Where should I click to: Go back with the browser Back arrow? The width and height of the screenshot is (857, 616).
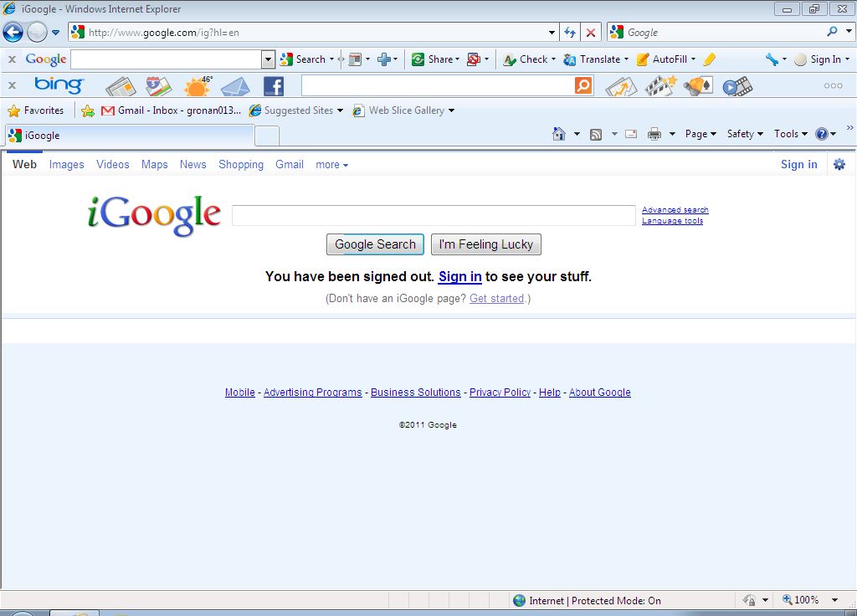tap(13, 33)
